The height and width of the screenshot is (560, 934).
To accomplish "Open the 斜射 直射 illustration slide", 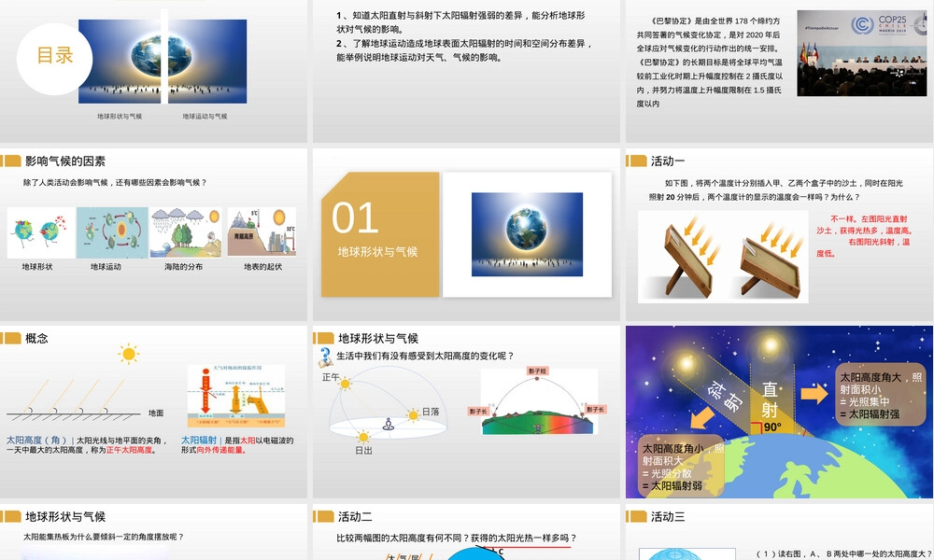I will (x=780, y=412).
